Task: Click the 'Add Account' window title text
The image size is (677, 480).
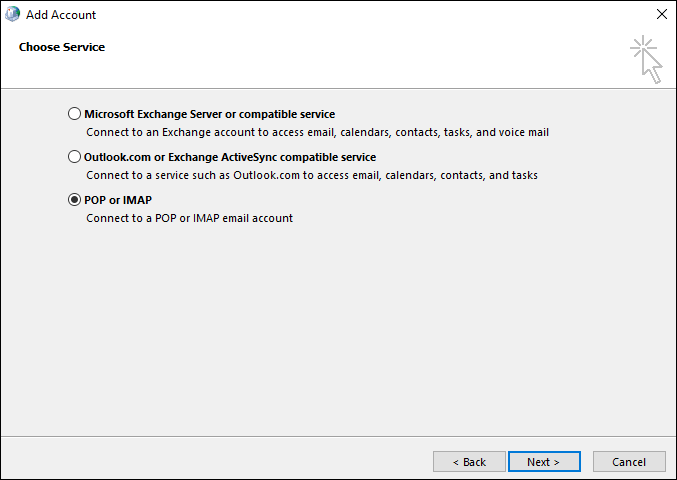Action: pos(61,15)
